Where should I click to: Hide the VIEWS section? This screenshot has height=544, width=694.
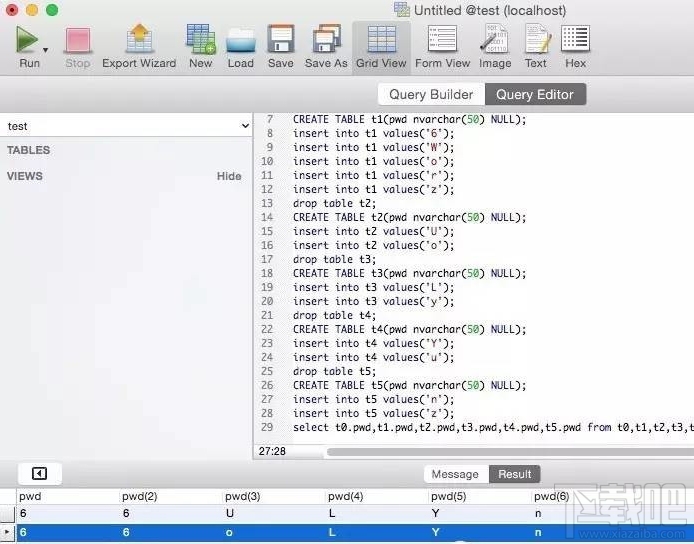coord(229,176)
